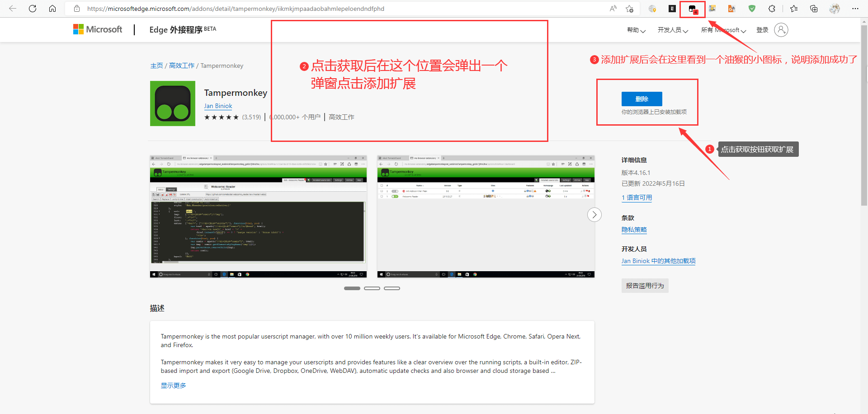This screenshot has height=414, width=868.
Task: Open the Jan Biniok developer link
Action: pos(218,106)
